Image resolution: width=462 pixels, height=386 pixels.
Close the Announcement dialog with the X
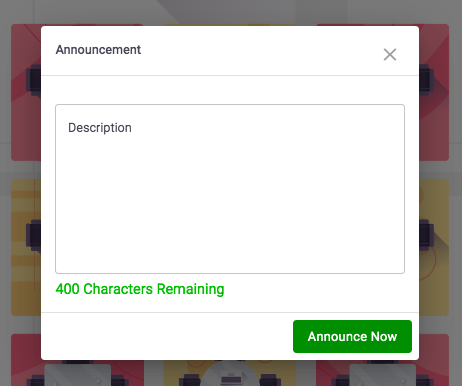390,55
